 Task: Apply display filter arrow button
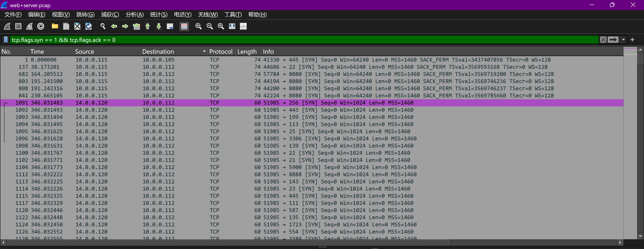[613, 40]
